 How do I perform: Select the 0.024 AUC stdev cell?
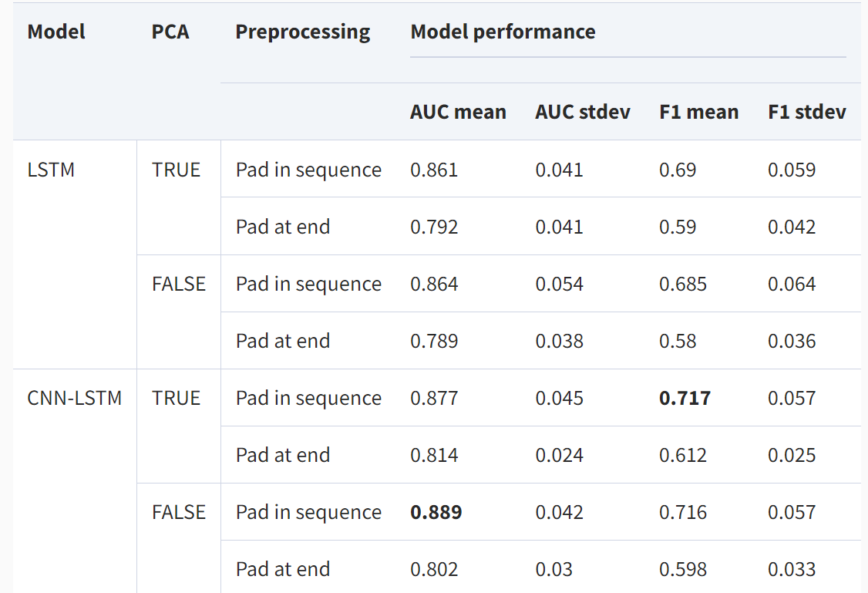pyautogui.click(x=559, y=455)
